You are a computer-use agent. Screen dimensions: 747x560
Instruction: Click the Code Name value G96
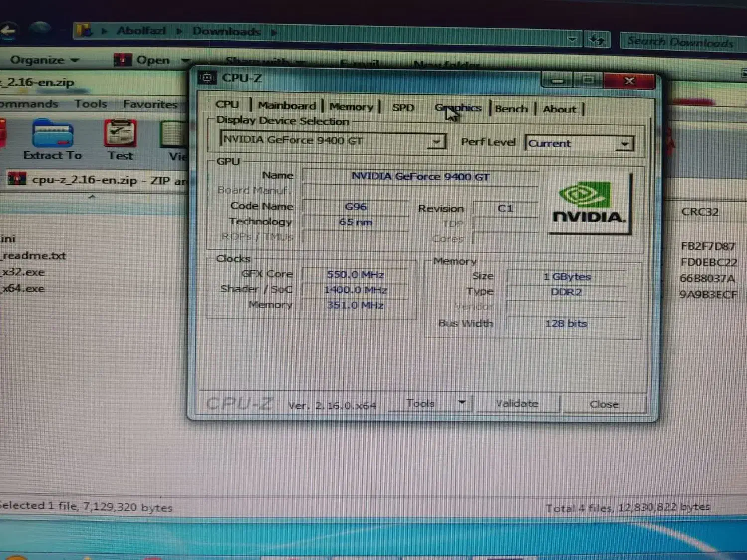(356, 207)
